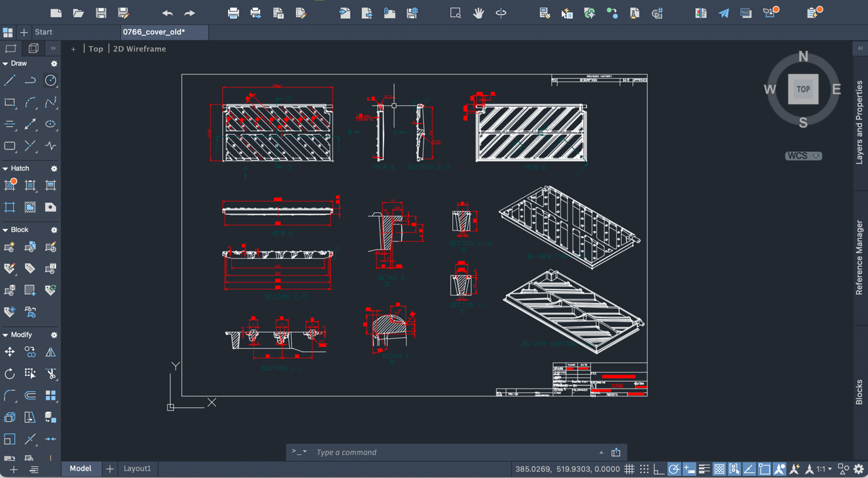Click the 3D Orbit tool icon
Image resolution: width=868 pixels, height=478 pixels.
click(x=501, y=13)
